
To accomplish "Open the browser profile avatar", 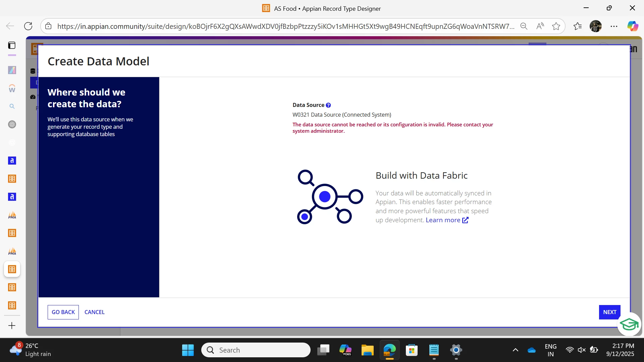I will tap(596, 26).
